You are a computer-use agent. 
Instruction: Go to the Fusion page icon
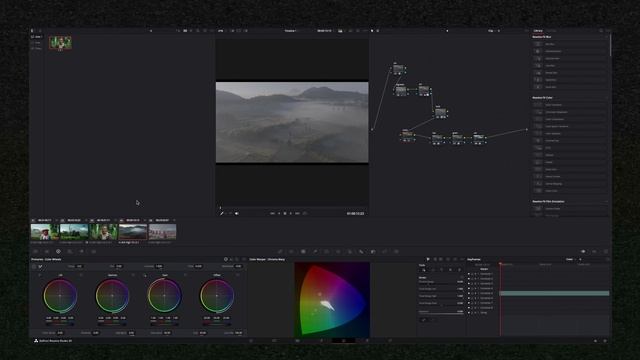pos(321,340)
